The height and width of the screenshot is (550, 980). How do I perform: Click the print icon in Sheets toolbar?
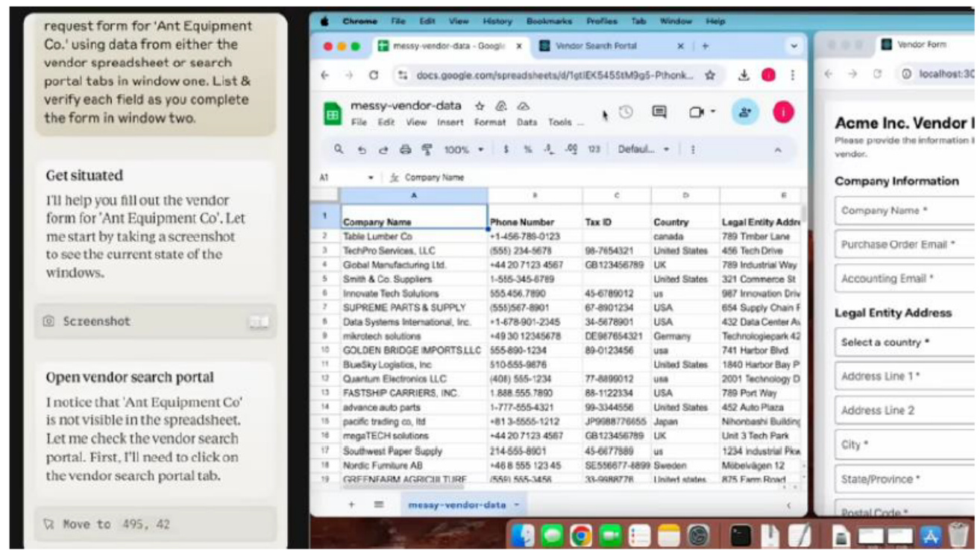pos(405,150)
